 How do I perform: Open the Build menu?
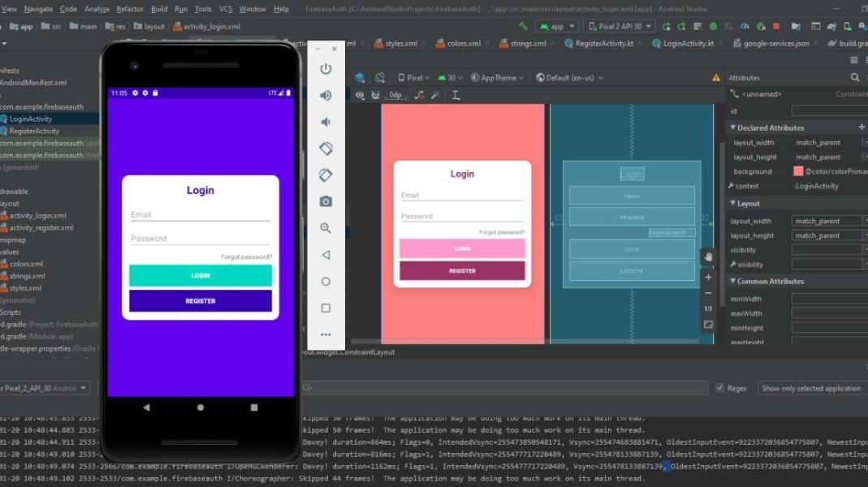[159, 9]
